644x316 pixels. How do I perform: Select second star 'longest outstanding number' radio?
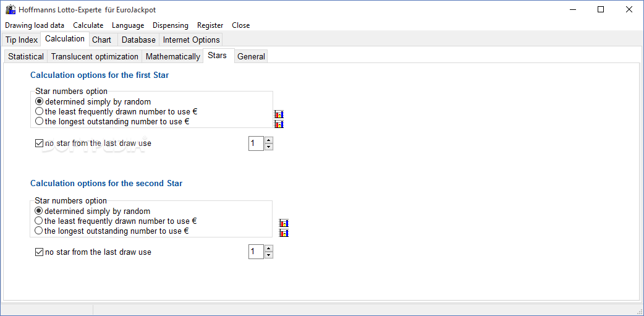(x=38, y=231)
